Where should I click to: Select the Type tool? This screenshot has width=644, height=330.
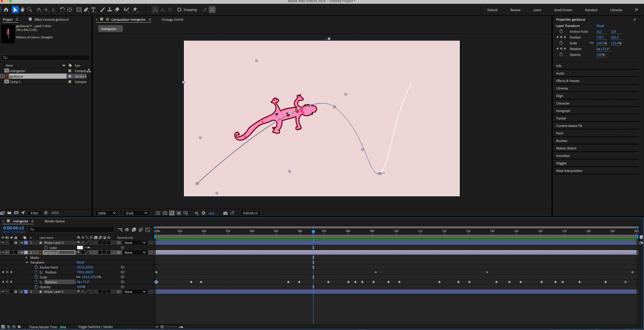93,10
